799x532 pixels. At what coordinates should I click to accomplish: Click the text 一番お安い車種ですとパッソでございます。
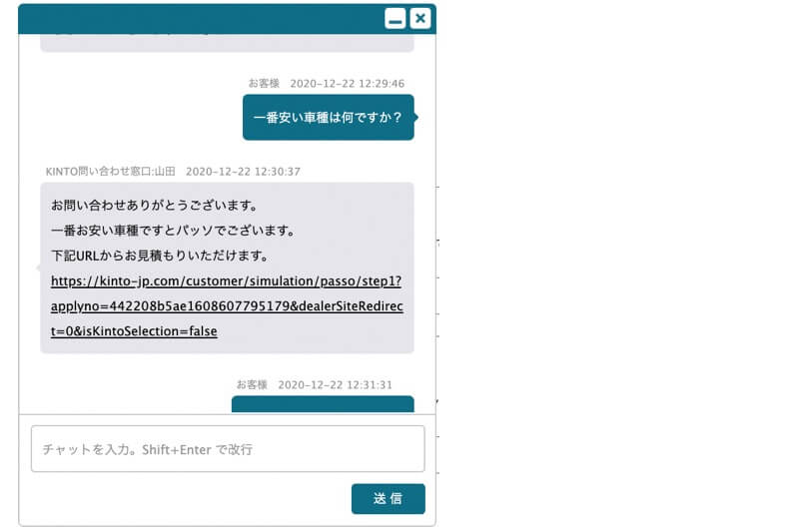(x=174, y=231)
